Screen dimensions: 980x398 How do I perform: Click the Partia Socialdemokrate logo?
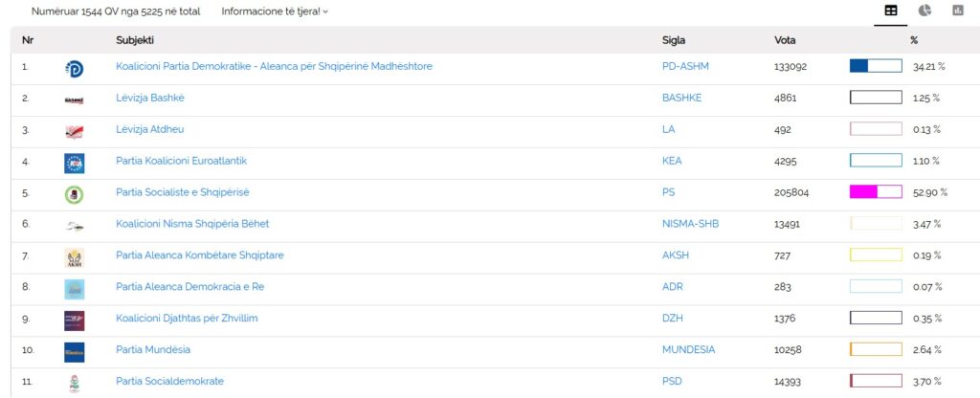coord(74,383)
